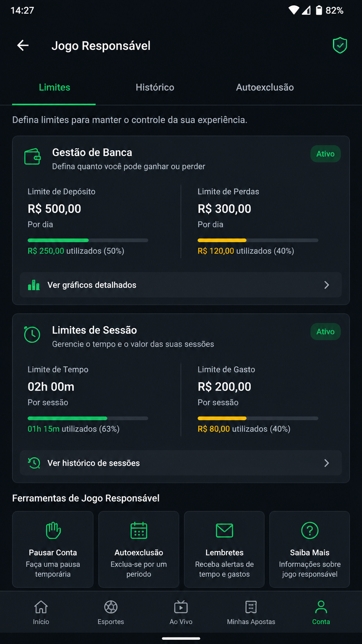This screenshot has width=362, height=644.
Task: Open Lembretes envelope tool card
Action: click(x=224, y=549)
